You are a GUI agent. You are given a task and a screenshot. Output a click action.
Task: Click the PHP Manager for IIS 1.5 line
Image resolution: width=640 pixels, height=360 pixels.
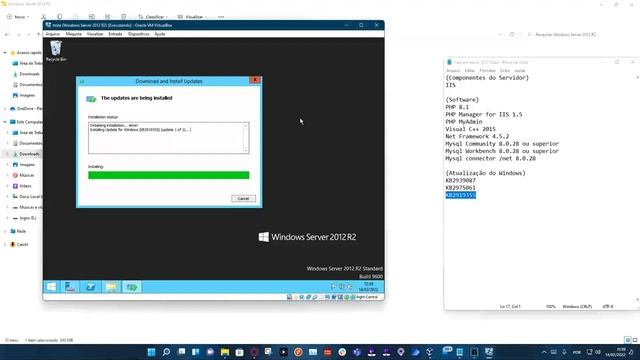pos(484,114)
